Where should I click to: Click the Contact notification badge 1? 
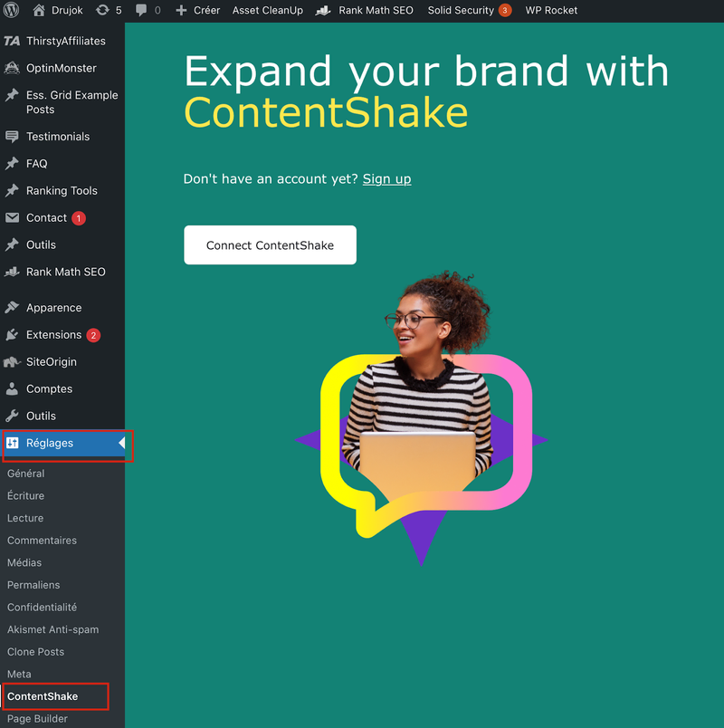79,218
